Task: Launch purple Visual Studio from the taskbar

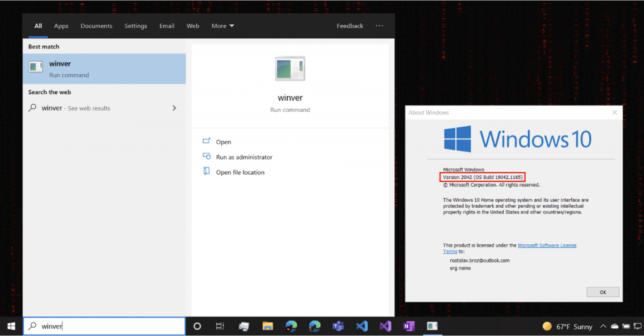Action: click(x=385, y=326)
